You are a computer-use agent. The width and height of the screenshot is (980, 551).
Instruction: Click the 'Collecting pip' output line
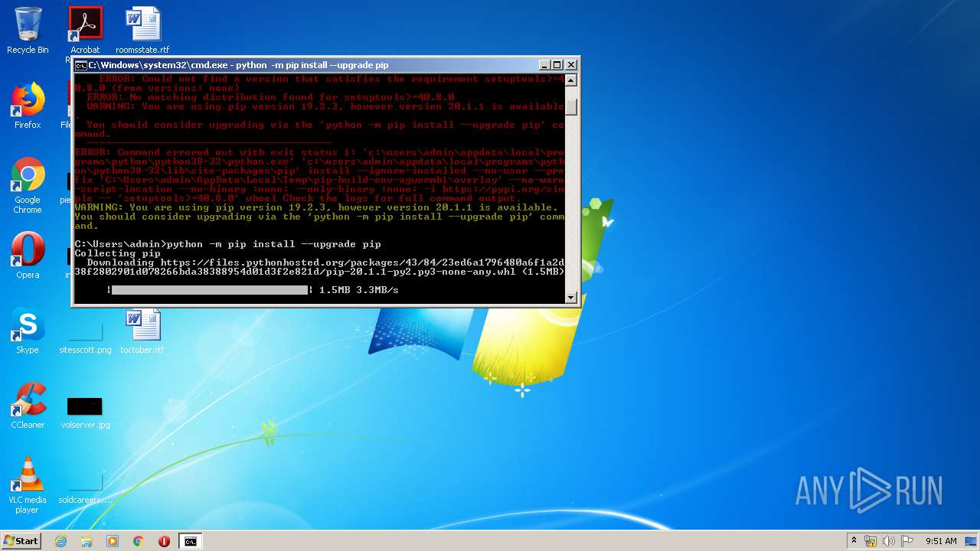click(x=118, y=253)
